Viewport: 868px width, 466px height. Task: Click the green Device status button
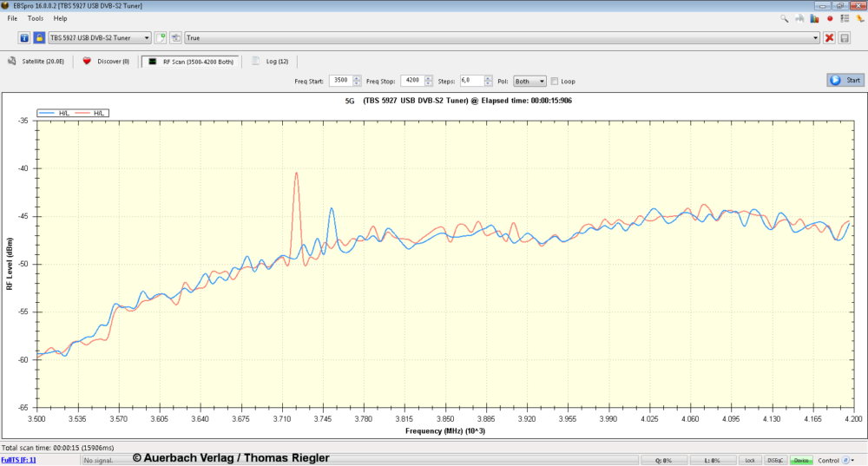[801, 461]
